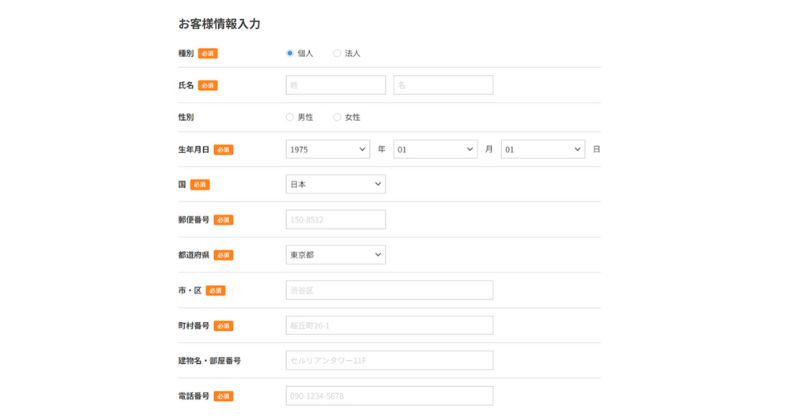
Task: Click the 名 first name field
Action: 443,85
